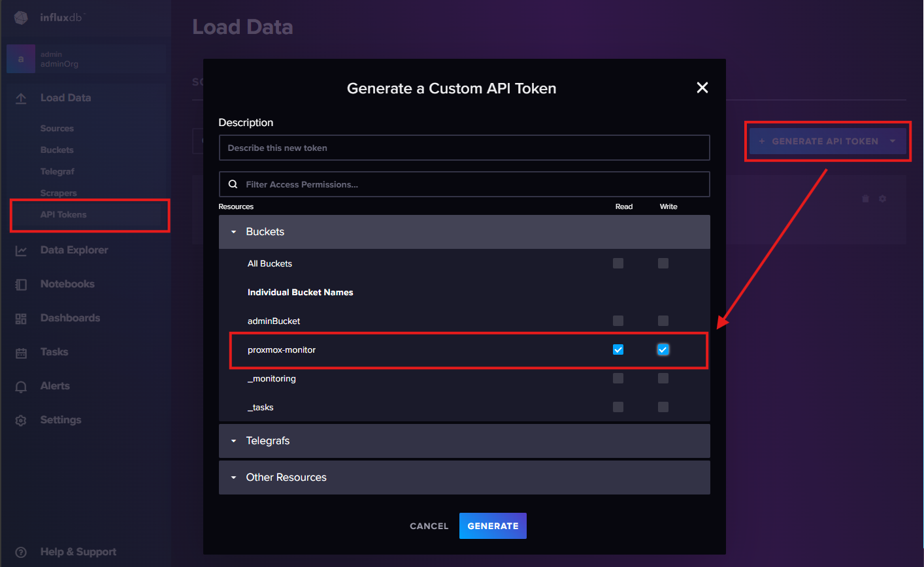This screenshot has width=924, height=567.
Task: Open Help & Support
Action: (78, 552)
